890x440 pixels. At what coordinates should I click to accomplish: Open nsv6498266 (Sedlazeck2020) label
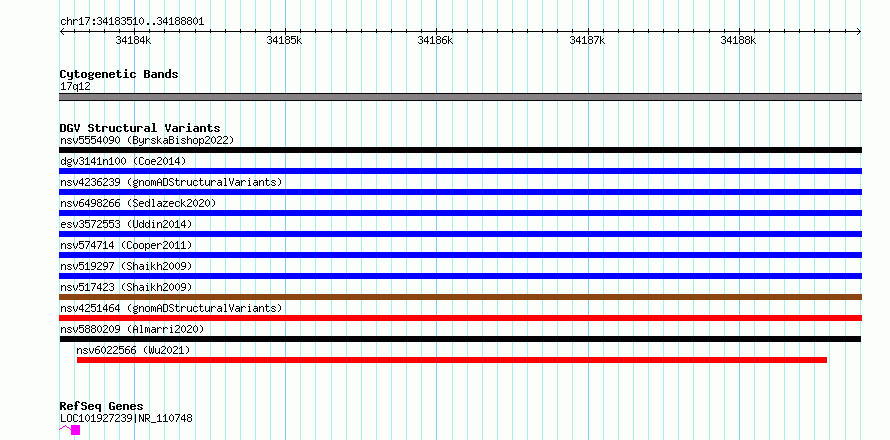(x=138, y=203)
